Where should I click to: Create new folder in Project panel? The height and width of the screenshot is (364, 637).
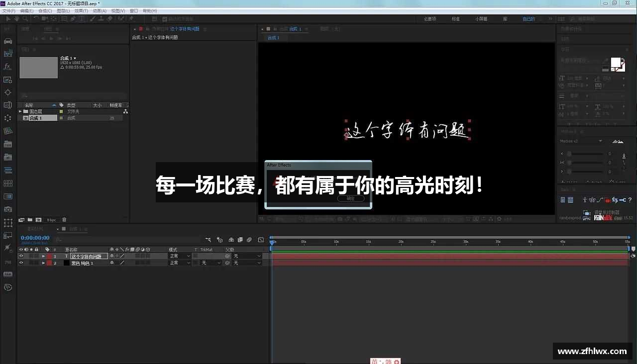30,219
